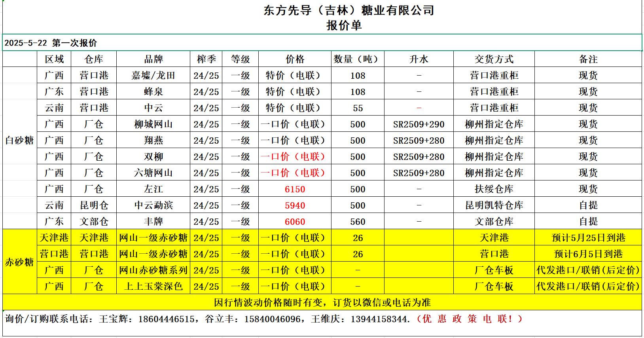Click the 昆明凯特仓库 delivery cell

click(494, 205)
